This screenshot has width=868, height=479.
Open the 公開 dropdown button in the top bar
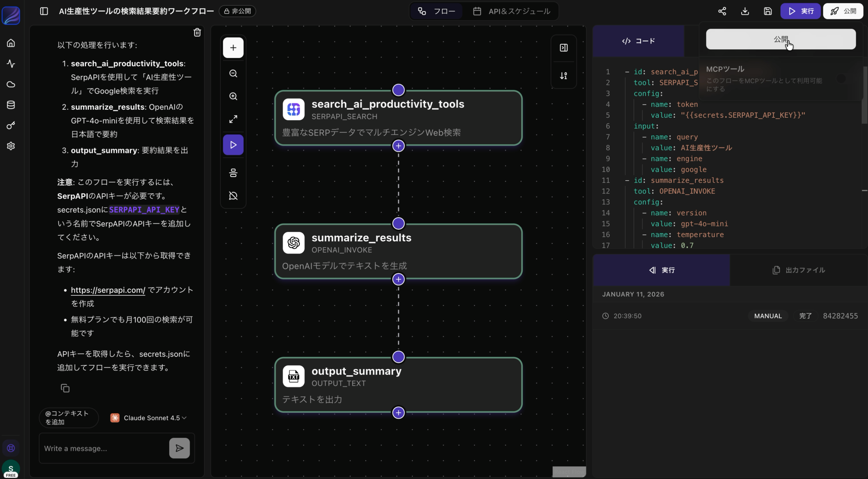[x=843, y=11]
